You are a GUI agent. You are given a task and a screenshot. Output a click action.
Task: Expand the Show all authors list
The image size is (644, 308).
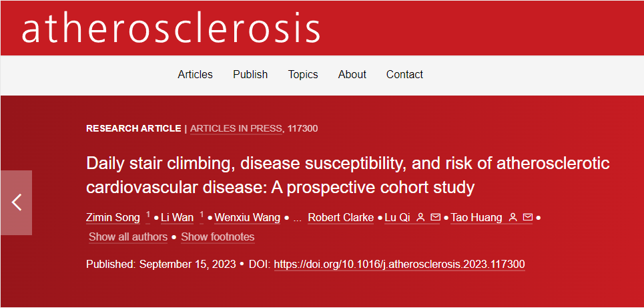coord(128,237)
